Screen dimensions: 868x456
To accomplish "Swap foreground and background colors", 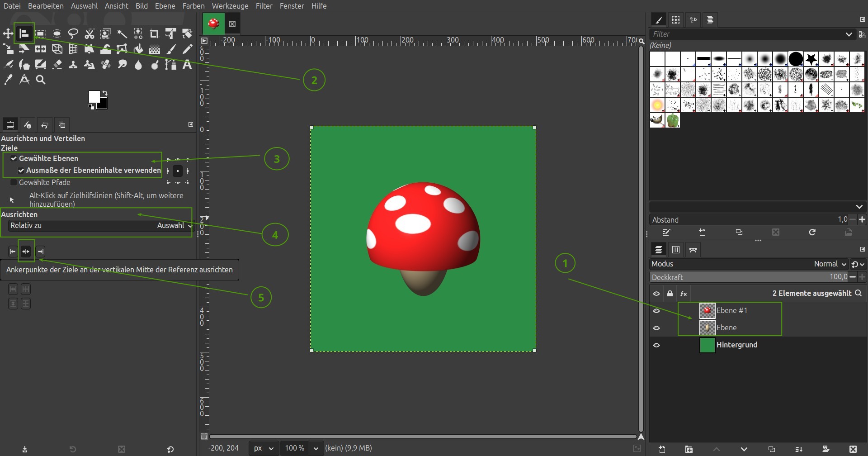I will pos(105,93).
